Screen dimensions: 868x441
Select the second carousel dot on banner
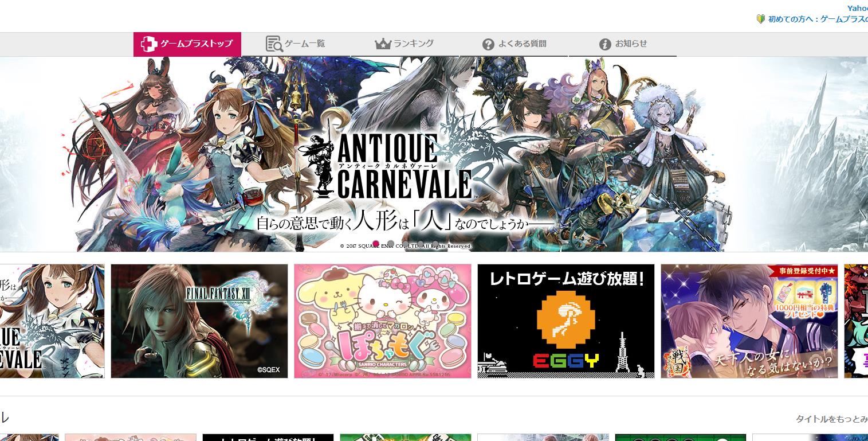pos(391,244)
